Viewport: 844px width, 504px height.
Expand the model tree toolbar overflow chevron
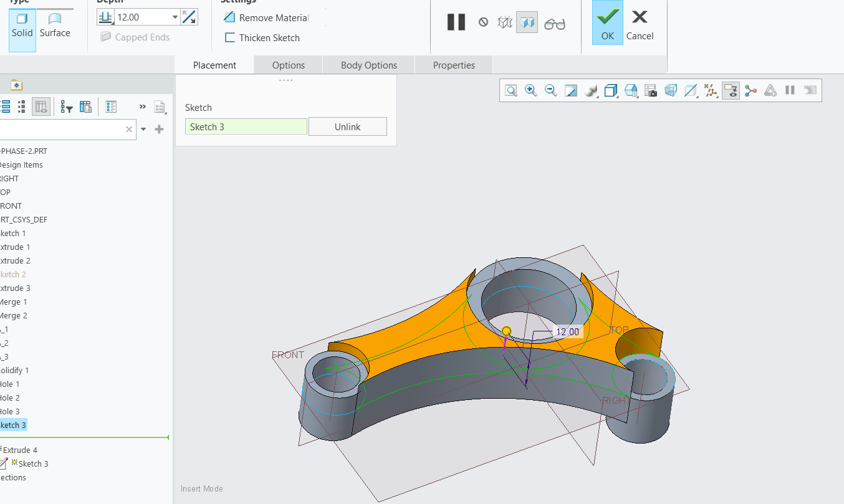(142, 106)
